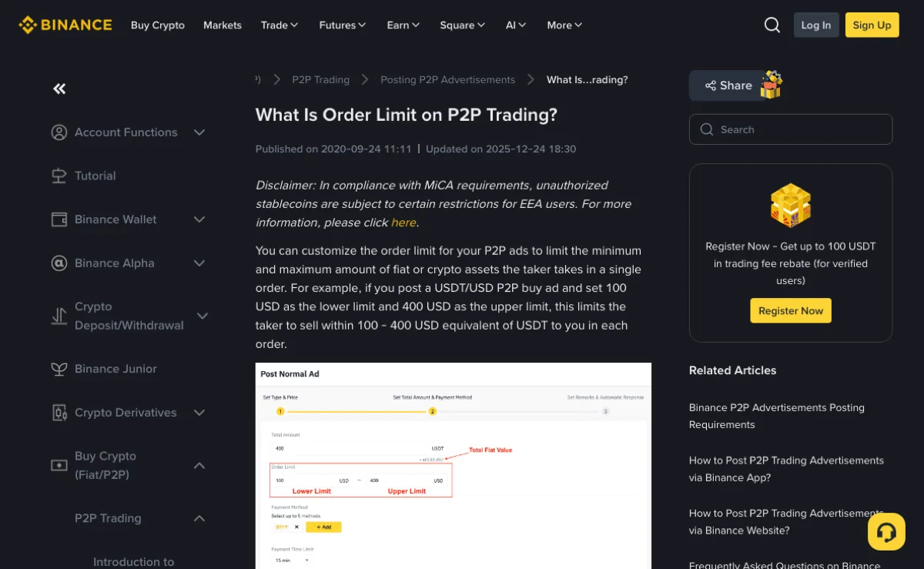Open the More dropdown menu
The image size is (924, 569).
coord(564,25)
